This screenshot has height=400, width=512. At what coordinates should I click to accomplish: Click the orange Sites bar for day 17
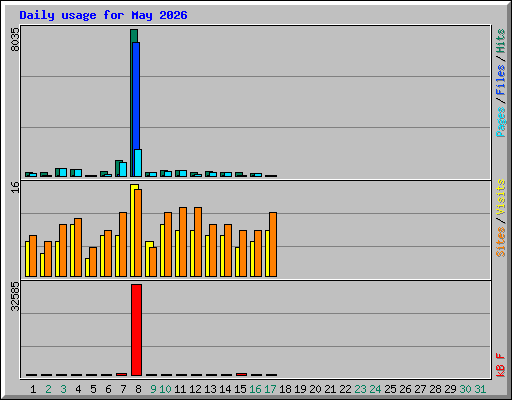tap(273, 244)
